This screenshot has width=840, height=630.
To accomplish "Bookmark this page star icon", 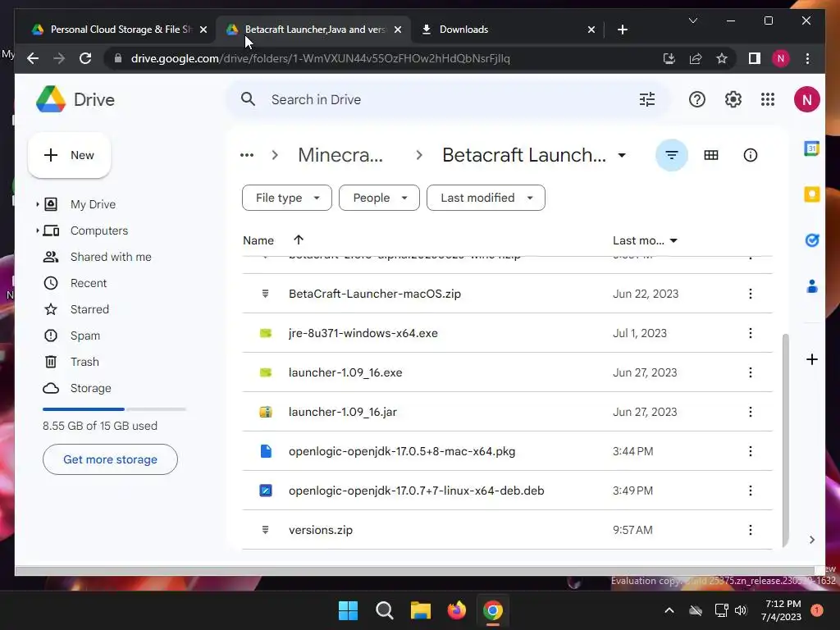I will coord(722,58).
